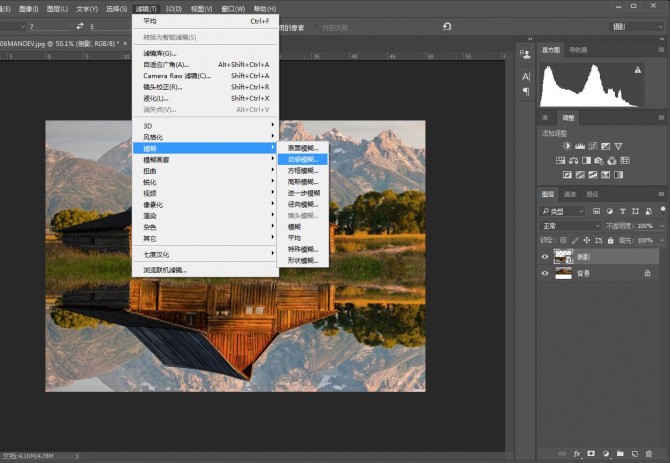
Task: Switch to the 通道 tab
Action: [570, 194]
